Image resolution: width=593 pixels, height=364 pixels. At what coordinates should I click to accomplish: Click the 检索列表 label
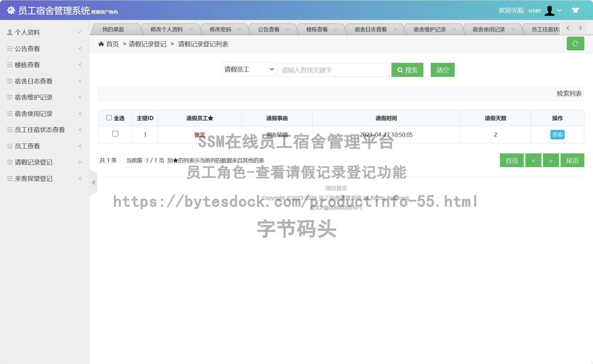569,94
